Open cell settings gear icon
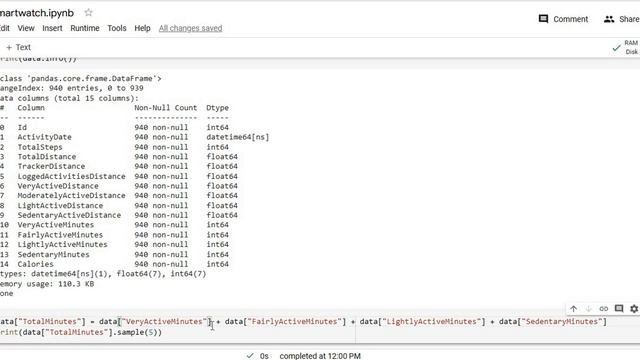 point(634,309)
